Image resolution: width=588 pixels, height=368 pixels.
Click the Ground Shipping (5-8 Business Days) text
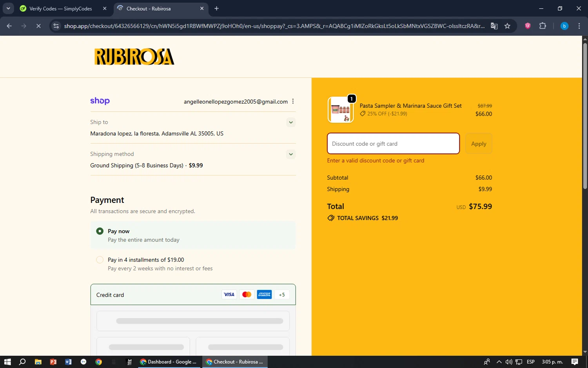(137, 166)
